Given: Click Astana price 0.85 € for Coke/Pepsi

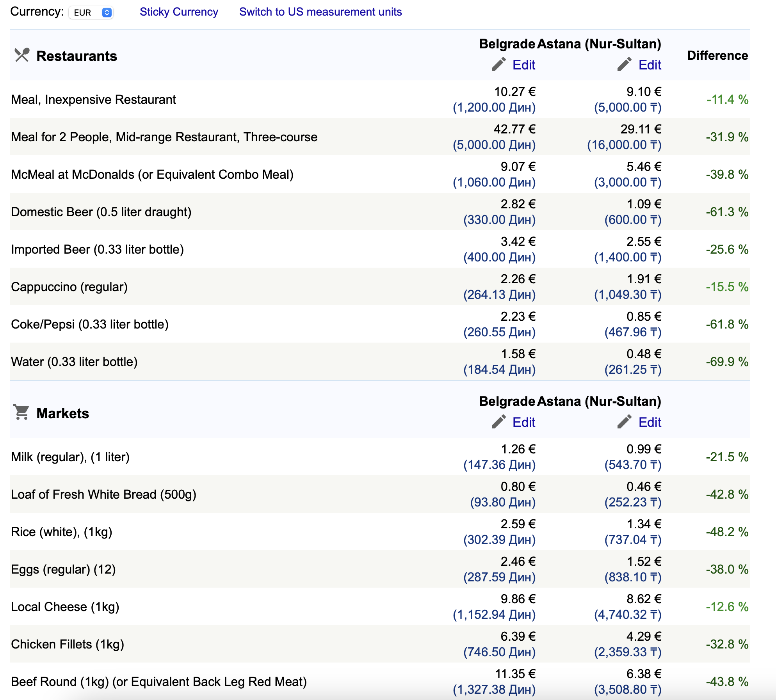Looking at the screenshot, I should 644,316.
